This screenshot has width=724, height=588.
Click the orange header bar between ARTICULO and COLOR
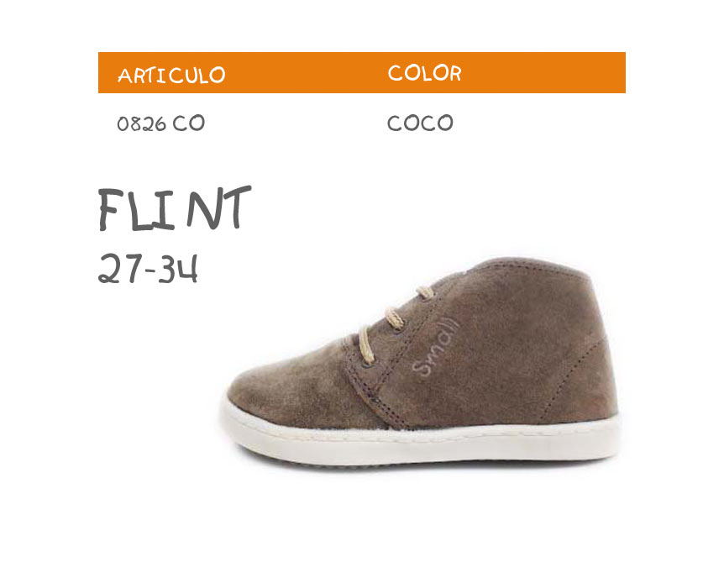[305, 73]
